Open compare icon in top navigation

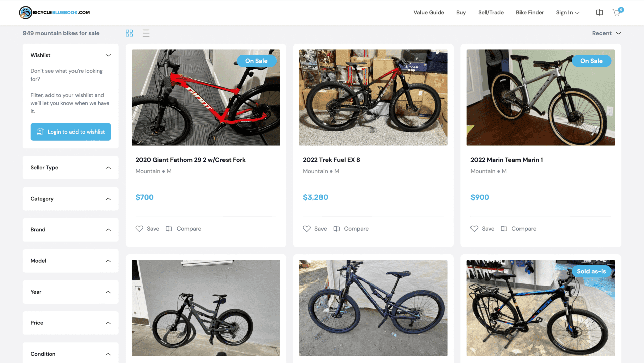tap(599, 12)
